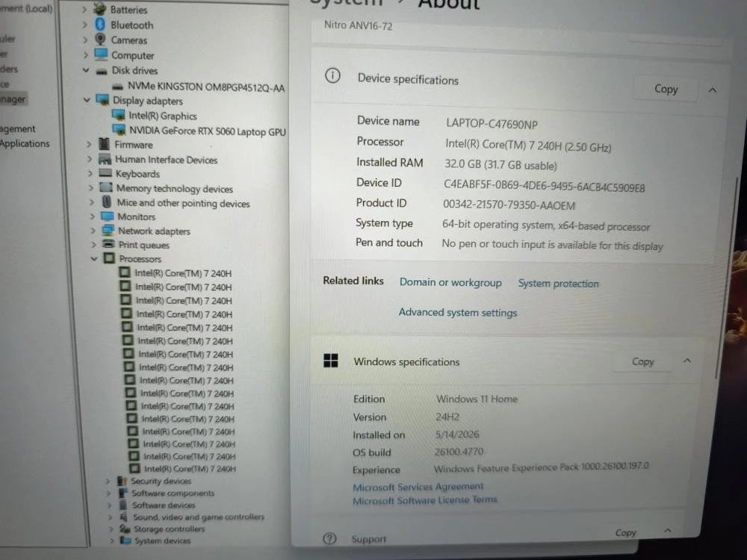Click the Device name value LAPTOP-C47690NP
747x560 pixels.
click(x=492, y=124)
